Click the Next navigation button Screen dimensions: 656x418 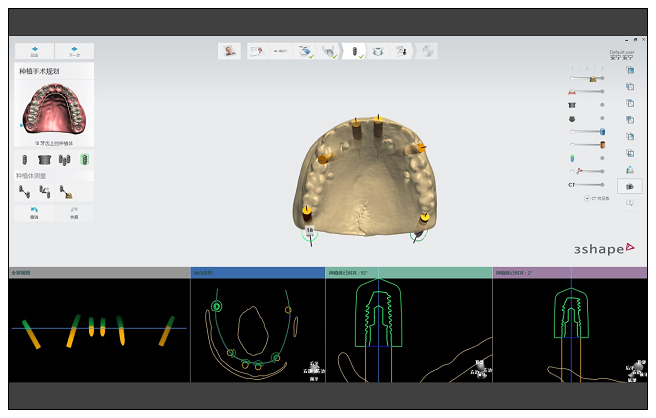click(x=74, y=50)
